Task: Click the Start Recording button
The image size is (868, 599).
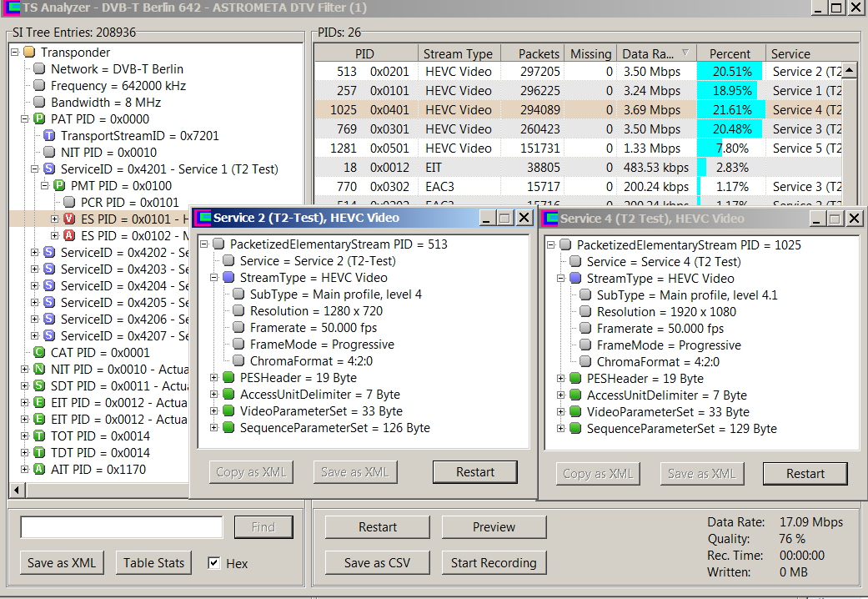Action: point(494,563)
